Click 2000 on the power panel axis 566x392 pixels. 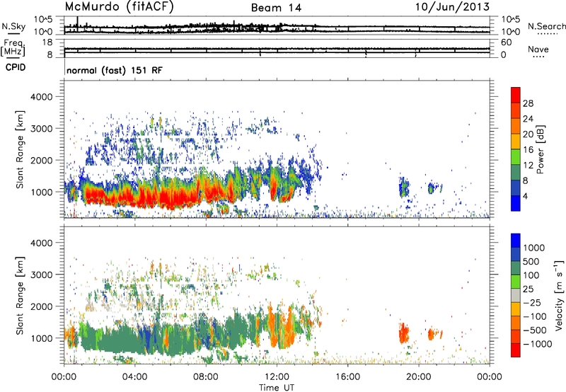point(42,160)
